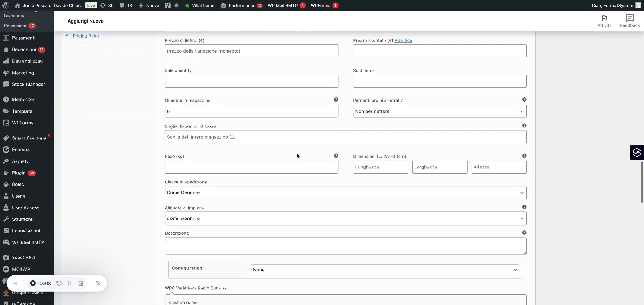Open the Yoast SEO sidebar item
The image size is (644, 305).
[x=23, y=257]
